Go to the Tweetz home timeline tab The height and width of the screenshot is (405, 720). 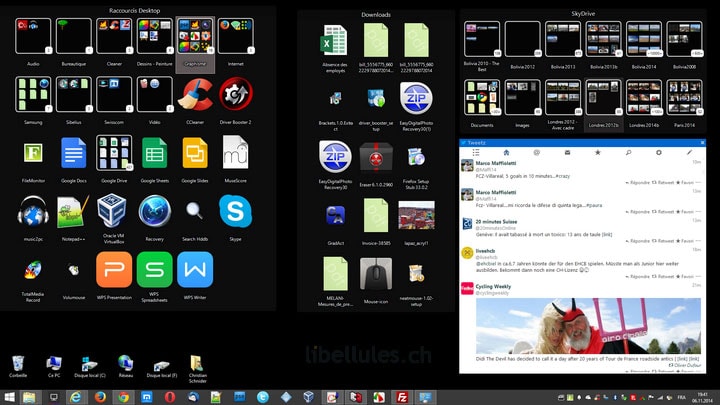coord(506,152)
